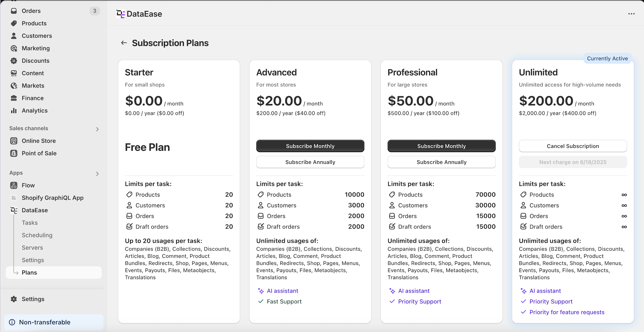Click the Shopify GraphiQL App icon

[x=14, y=198]
